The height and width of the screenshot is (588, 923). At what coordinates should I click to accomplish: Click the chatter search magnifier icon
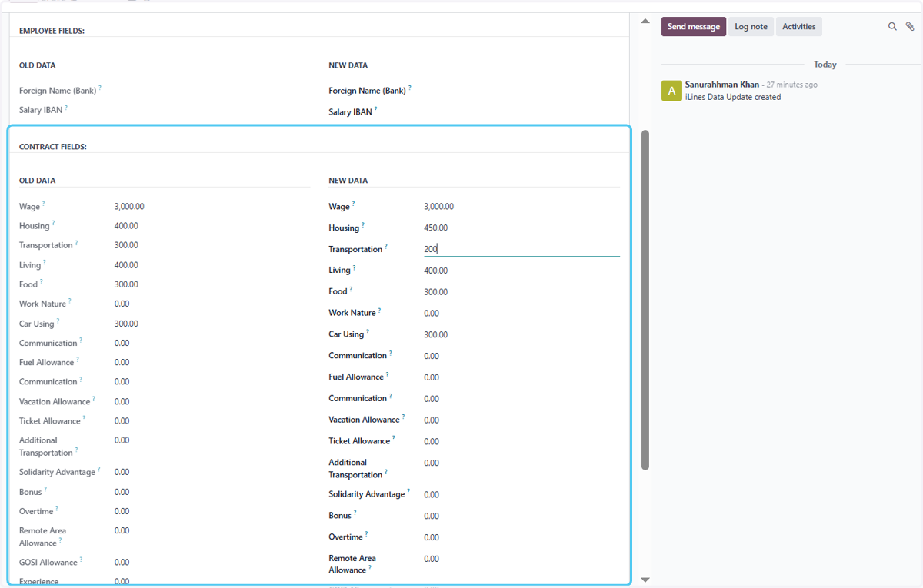(892, 26)
